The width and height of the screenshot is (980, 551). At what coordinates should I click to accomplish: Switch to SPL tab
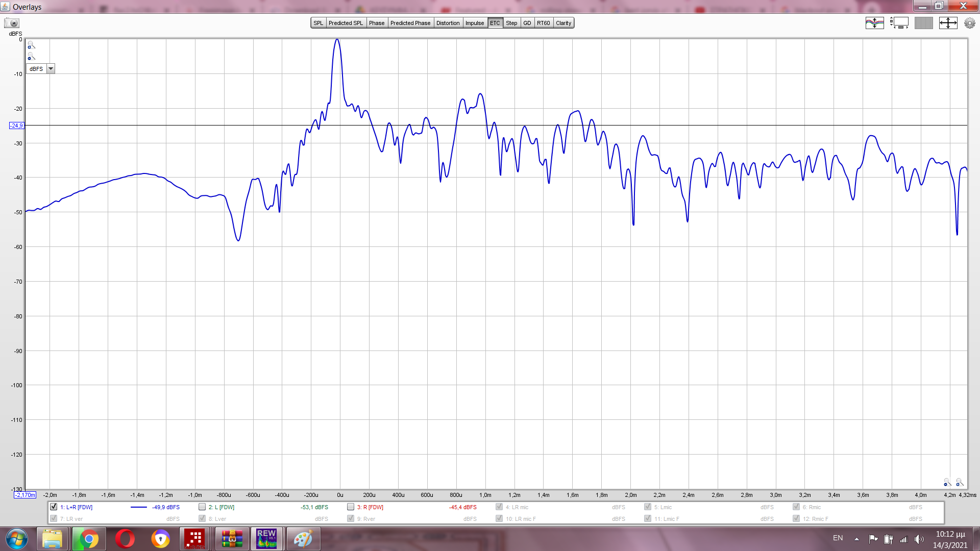click(x=318, y=23)
